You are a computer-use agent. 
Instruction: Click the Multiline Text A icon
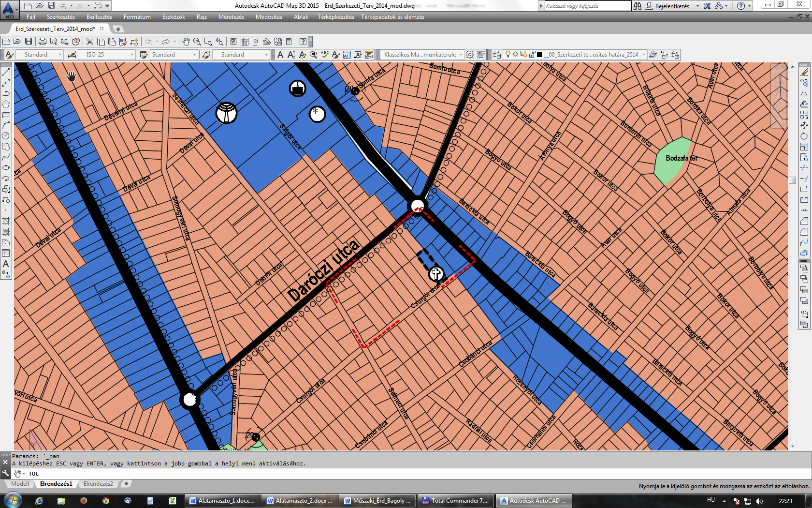click(280, 55)
